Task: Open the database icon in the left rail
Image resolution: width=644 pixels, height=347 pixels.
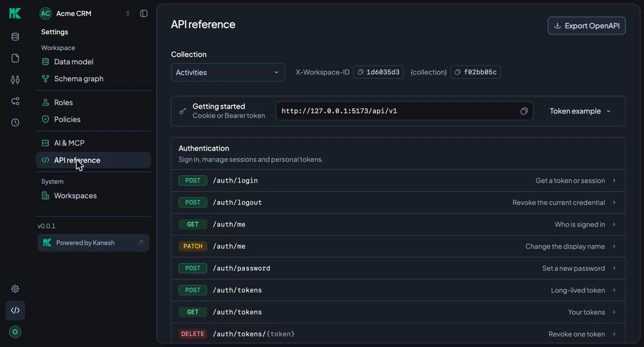Action: pos(15,37)
